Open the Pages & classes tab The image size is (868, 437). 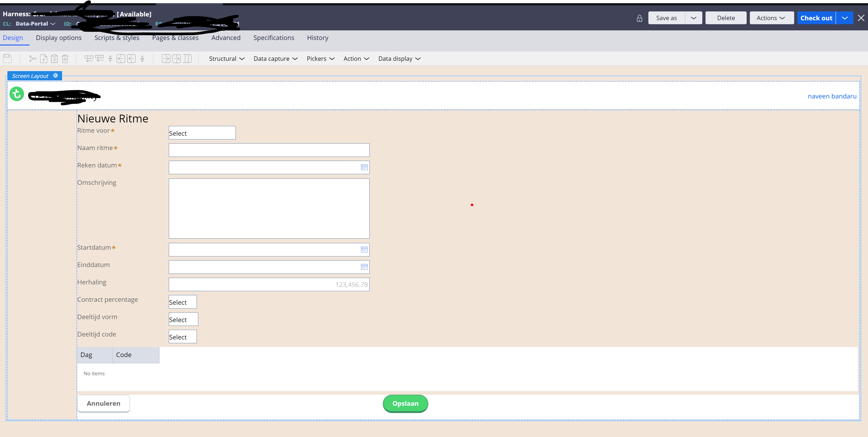(x=175, y=38)
